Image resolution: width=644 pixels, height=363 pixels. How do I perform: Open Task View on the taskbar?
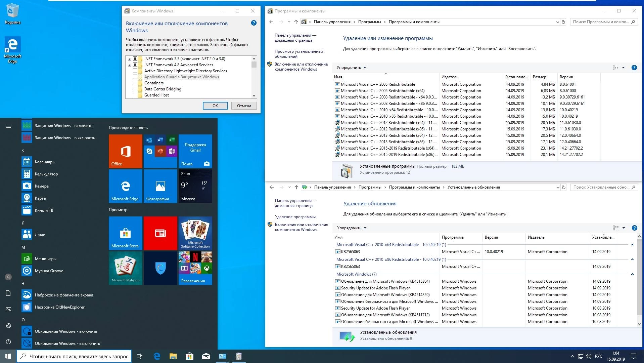[140, 356]
